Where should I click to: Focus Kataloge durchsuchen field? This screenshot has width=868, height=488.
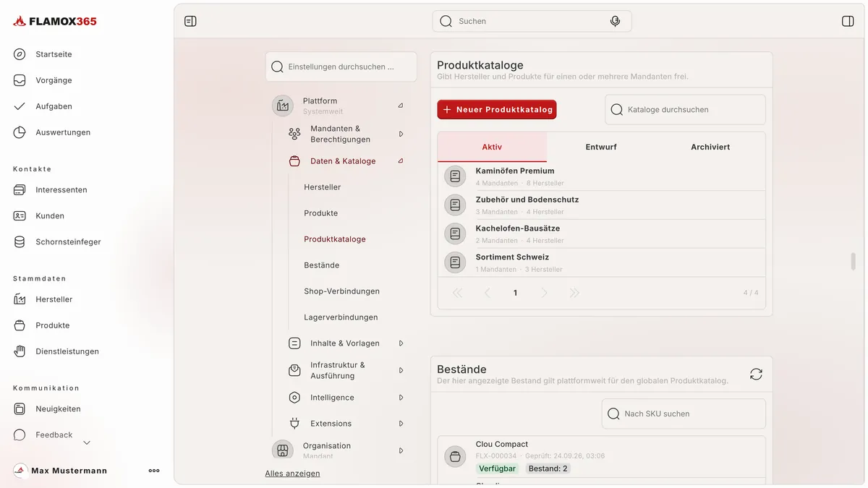click(685, 110)
